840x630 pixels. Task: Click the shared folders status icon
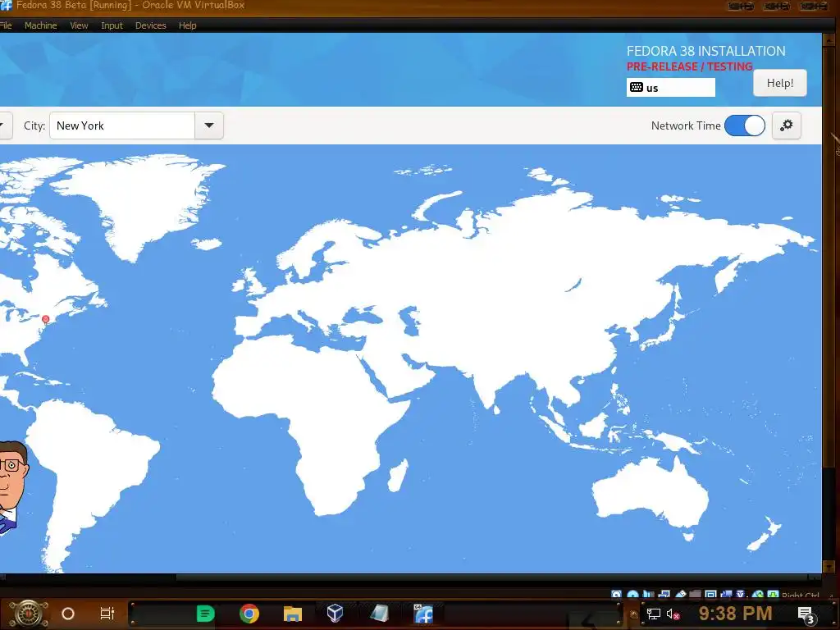[695, 595]
